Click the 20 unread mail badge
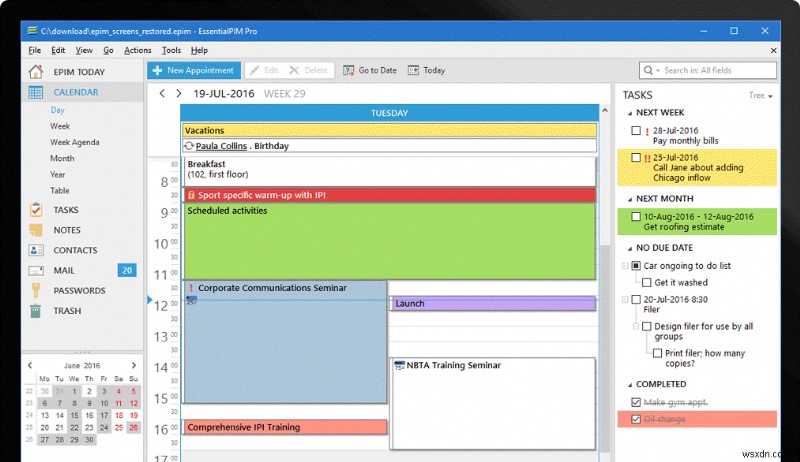 point(127,270)
